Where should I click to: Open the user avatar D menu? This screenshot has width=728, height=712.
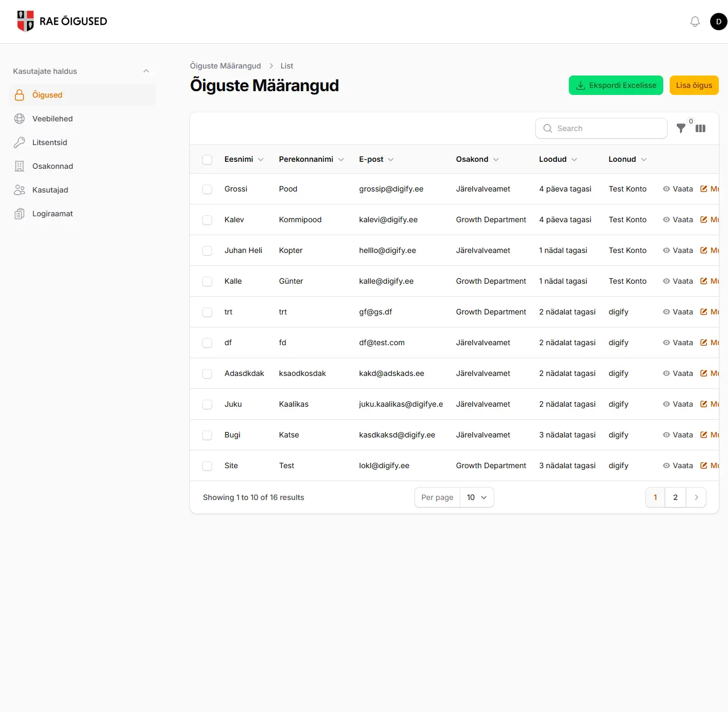[718, 22]
